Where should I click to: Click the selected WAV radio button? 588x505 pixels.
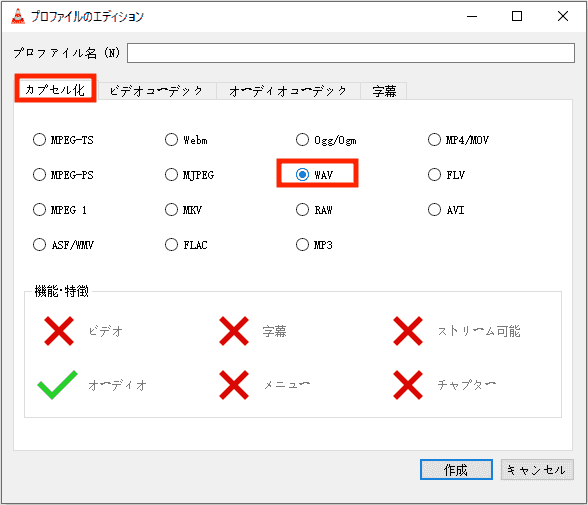tap(302, 175)
